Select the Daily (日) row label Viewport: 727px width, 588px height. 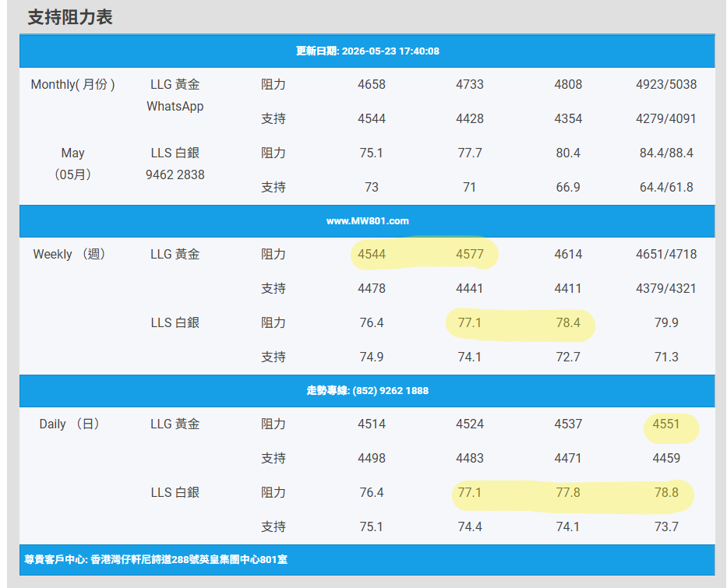[x=69, y=424]
